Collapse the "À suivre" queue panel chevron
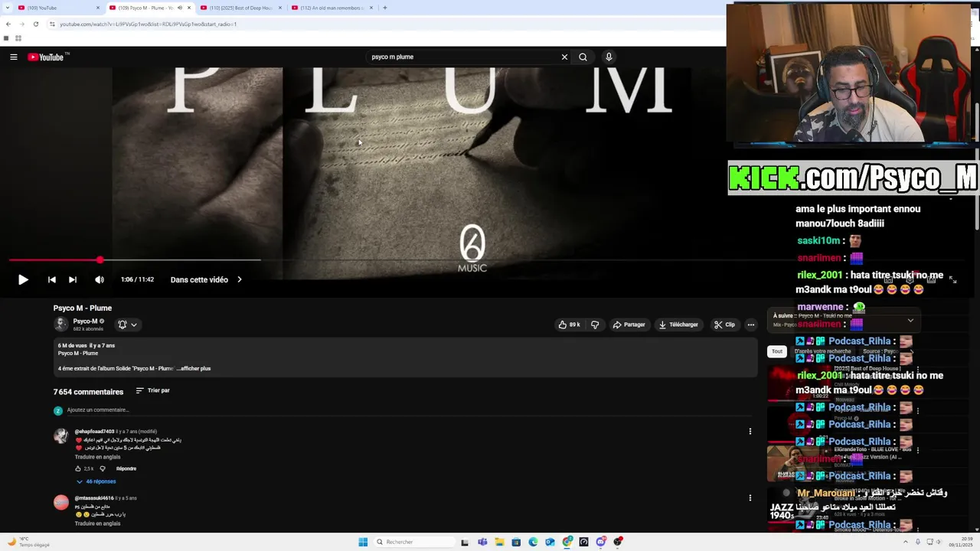The image size is (980, 551). (x=910, y=321)
